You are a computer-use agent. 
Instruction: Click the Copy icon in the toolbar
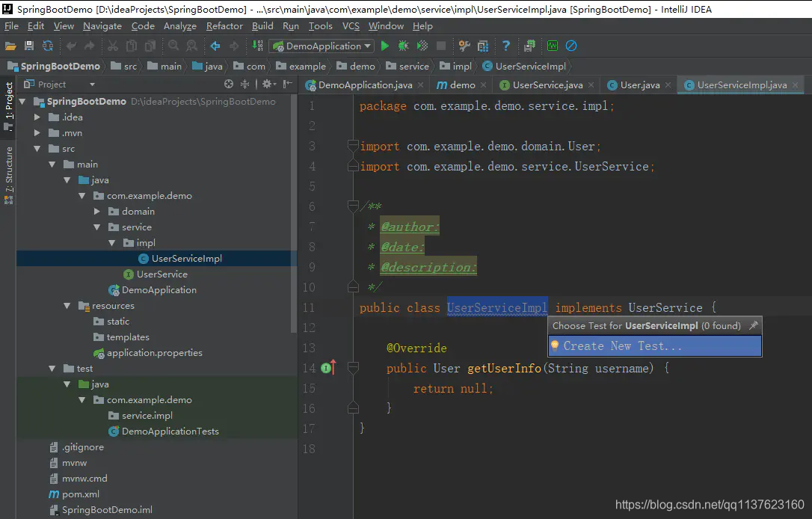[x=132, y=46]
